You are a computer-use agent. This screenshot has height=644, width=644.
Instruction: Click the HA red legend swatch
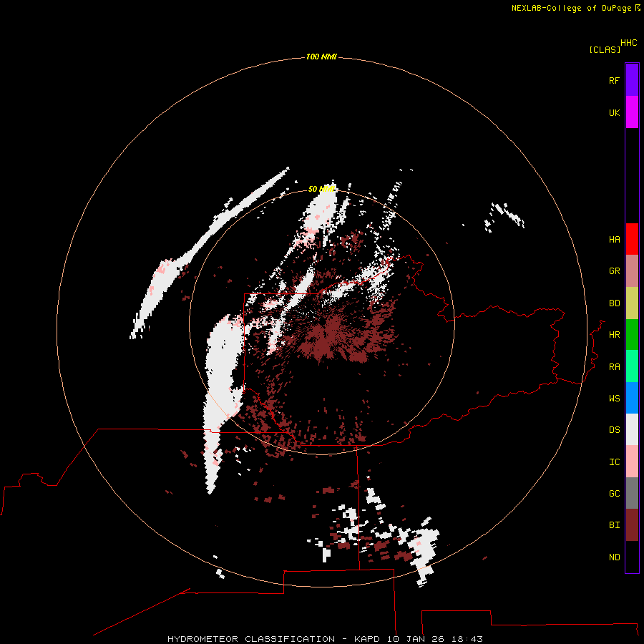[632, 239]
